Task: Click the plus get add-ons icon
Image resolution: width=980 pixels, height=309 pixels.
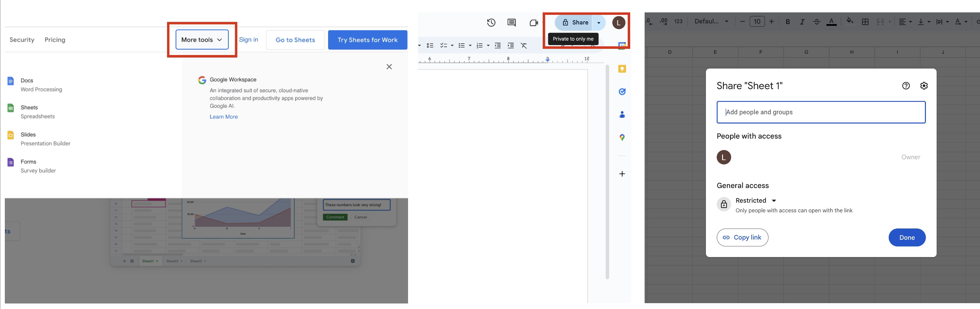Action: (x=622, y=174)
